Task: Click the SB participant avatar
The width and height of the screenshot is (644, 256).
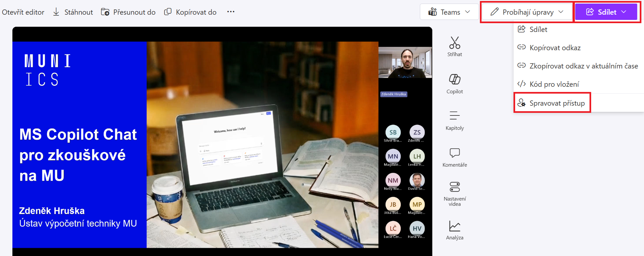Action: (x=393, y=132)
